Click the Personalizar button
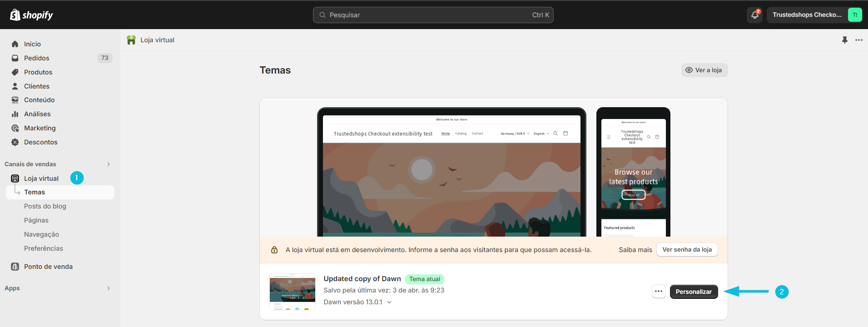 694,292
